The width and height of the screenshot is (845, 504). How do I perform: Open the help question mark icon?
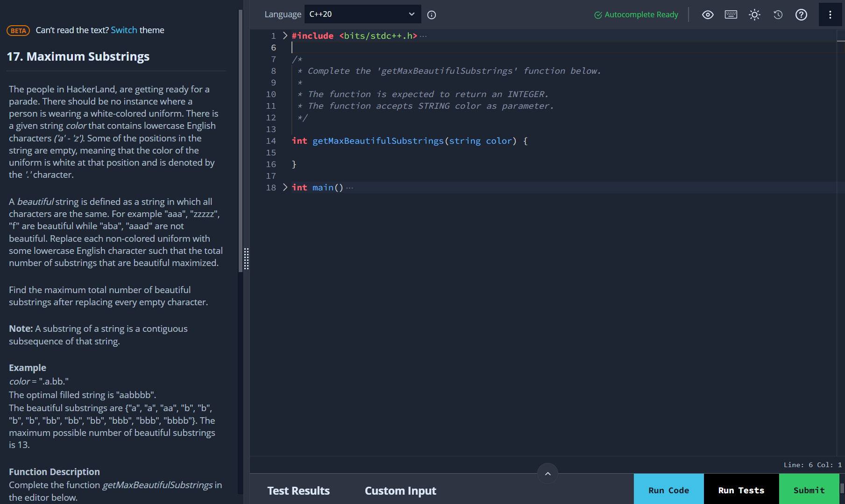coord(801,15)
